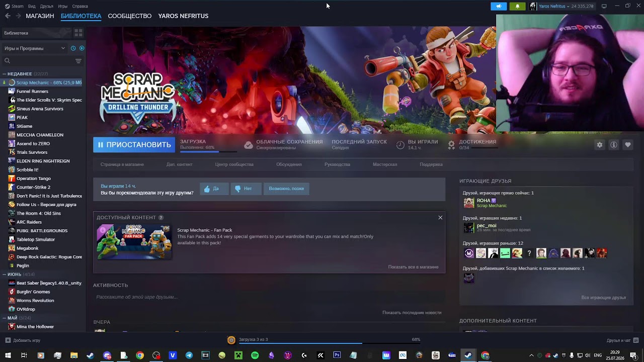
Task: Click Нет thumbs down button
Action: [246, 189]
